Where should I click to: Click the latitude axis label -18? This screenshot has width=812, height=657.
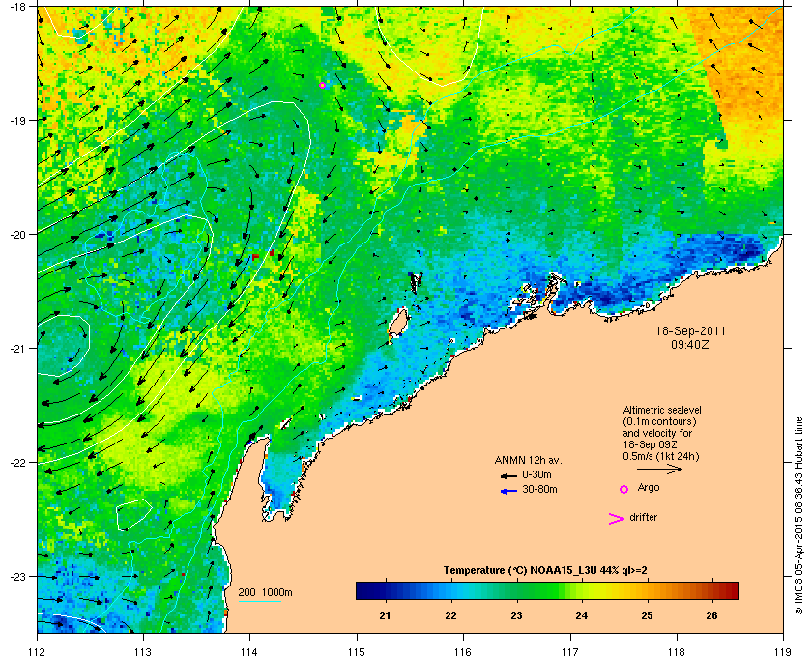pos(17,6)
